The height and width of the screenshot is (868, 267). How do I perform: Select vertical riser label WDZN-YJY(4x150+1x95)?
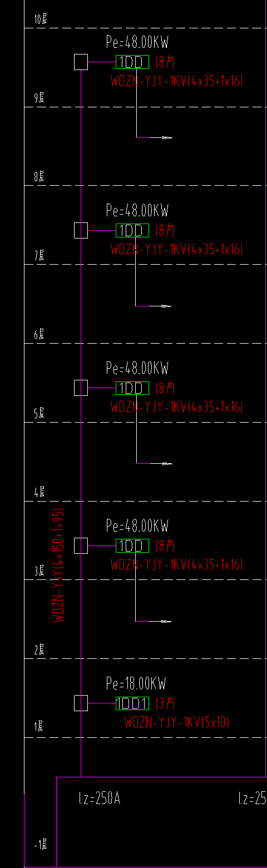coord(58,566)
